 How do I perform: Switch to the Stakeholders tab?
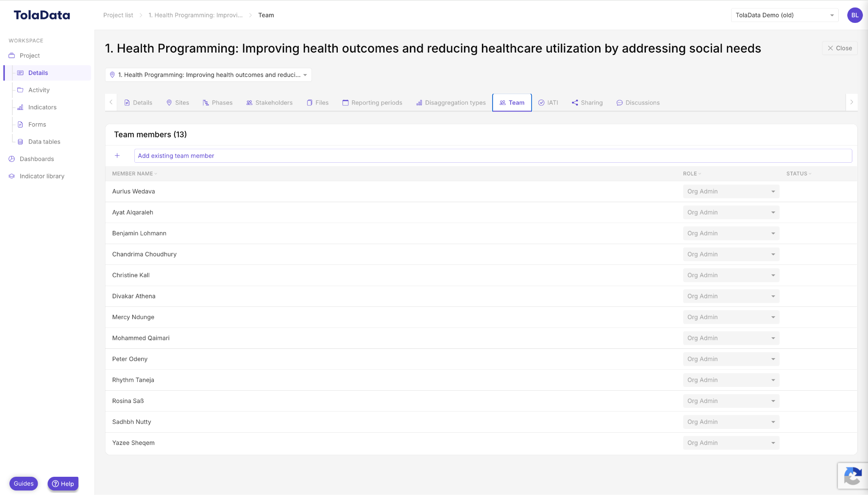click(270, 103)
